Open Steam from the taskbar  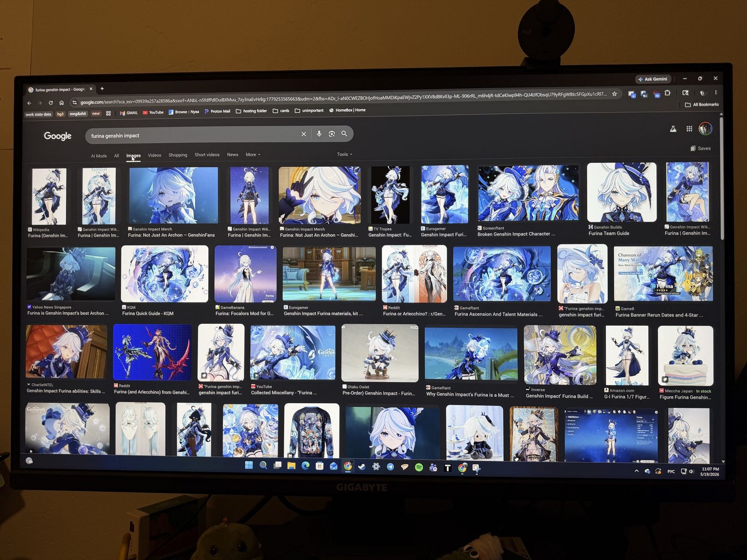pos(362,466)
